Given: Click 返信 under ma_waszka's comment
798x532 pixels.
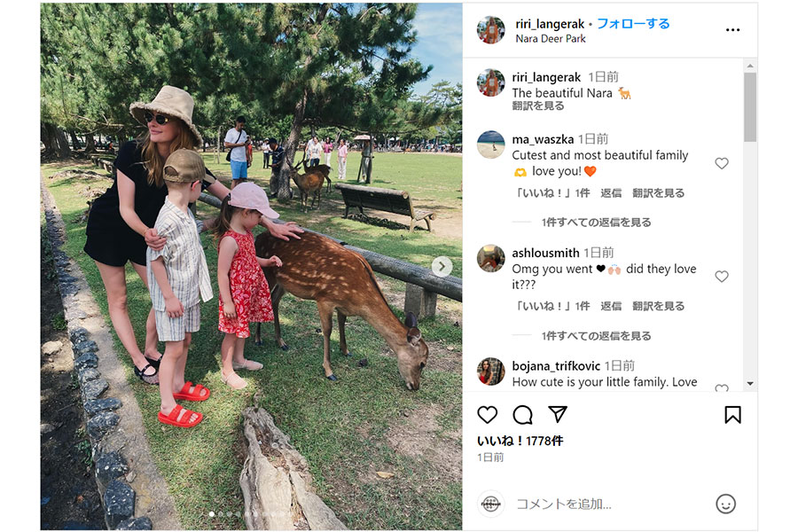Looking at the screenshot, I should click(x=611, y=193).
